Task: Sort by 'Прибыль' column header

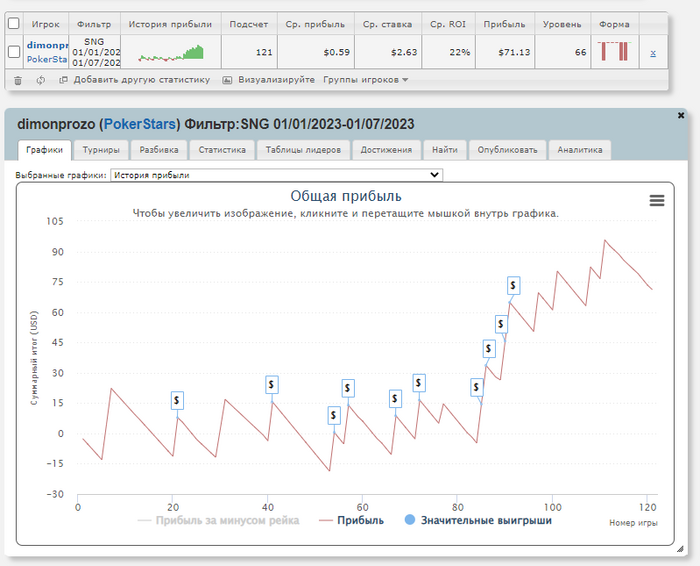Action: point(504,24)
